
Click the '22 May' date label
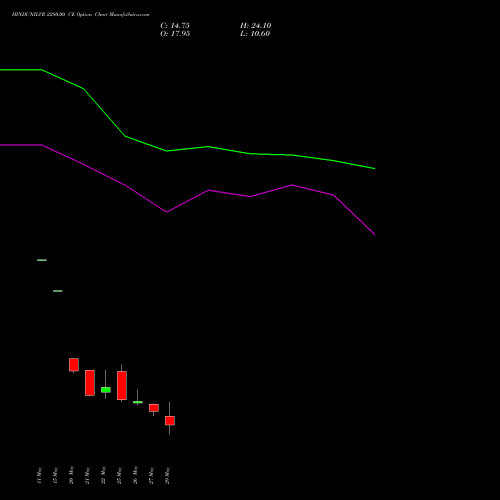(x=103, y=475)
